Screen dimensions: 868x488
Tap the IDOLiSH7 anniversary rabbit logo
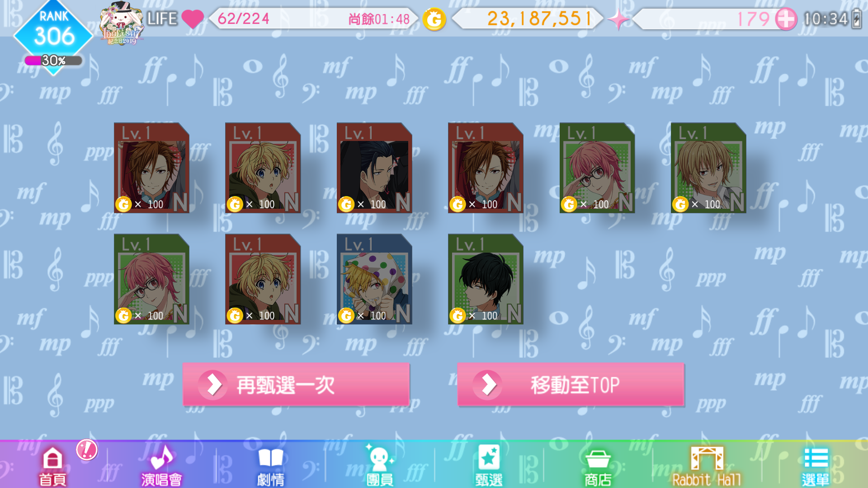click(x=122, y=23)
